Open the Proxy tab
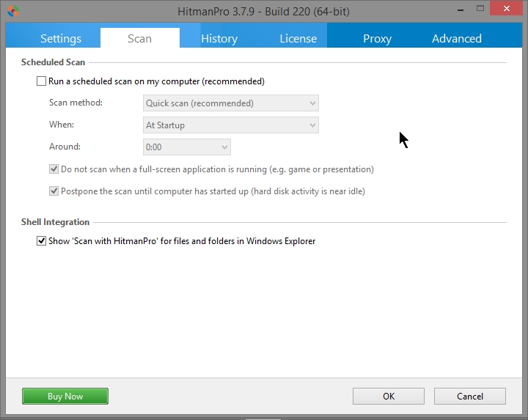Screen dimensions: 528x420 click(377, 38)
